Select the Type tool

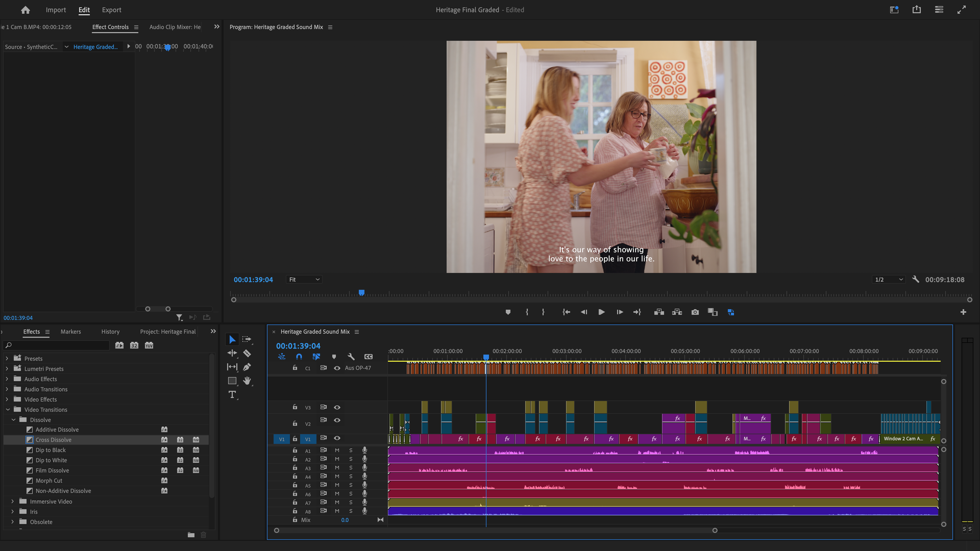click(232, 395)
